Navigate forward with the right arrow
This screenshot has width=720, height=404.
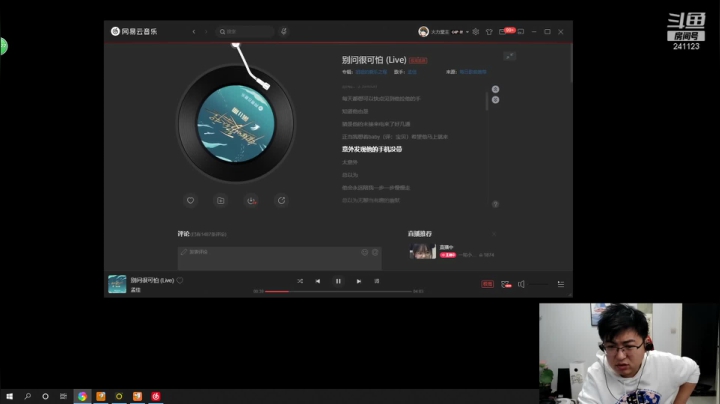tap(206, 32)
